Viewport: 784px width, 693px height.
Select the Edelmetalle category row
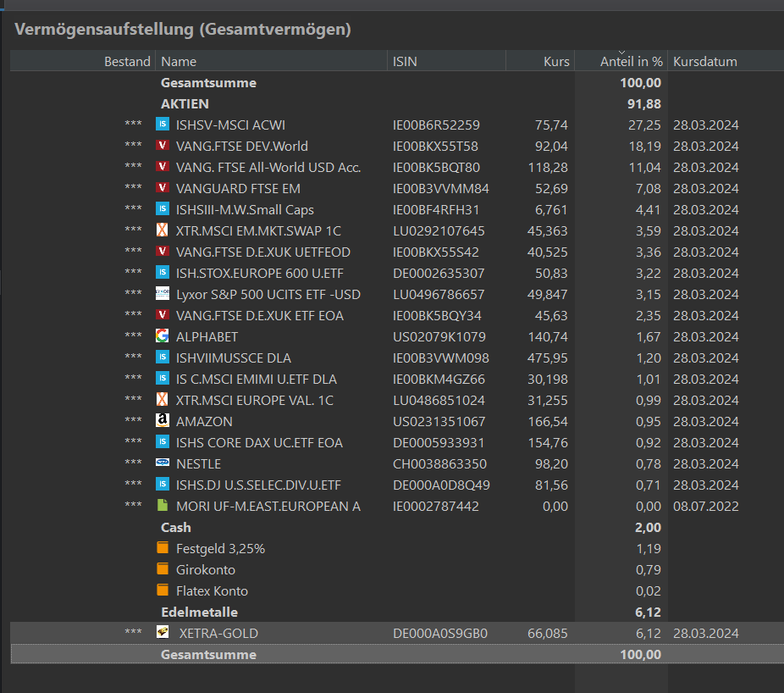point(397,612)
